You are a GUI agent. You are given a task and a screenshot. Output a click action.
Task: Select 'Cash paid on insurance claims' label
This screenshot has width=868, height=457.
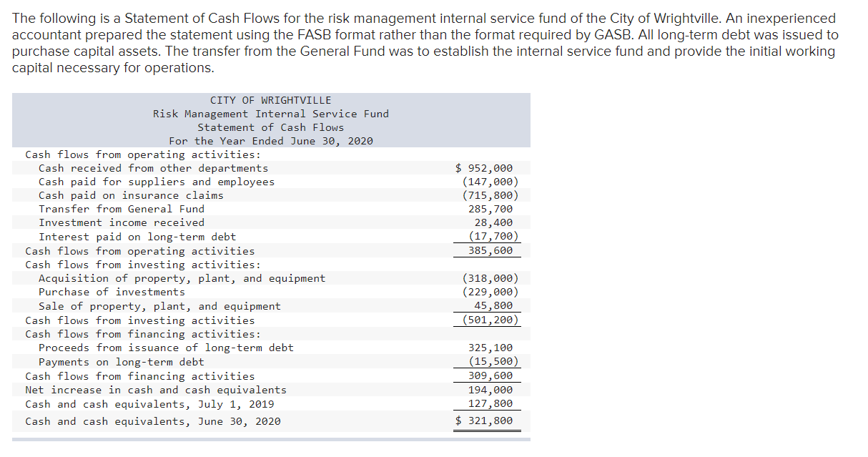(131, 195)
